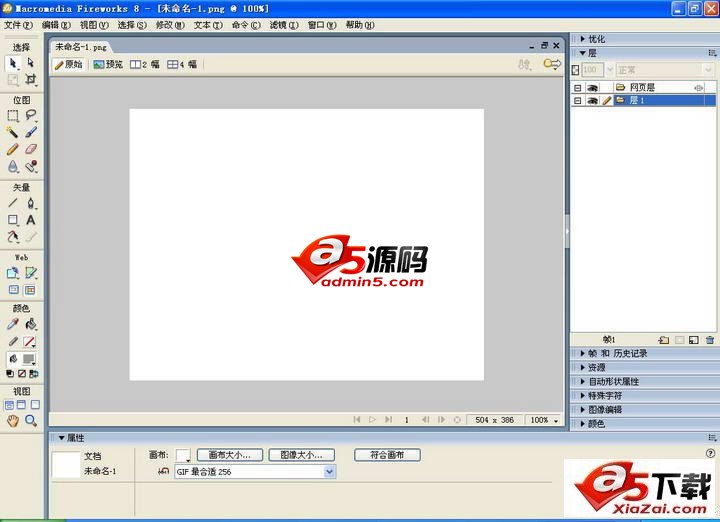The width and height of the screenshot is (720, 522).
Task: Collapse the 属性 inspector panel
Action: tap(62, 438)
